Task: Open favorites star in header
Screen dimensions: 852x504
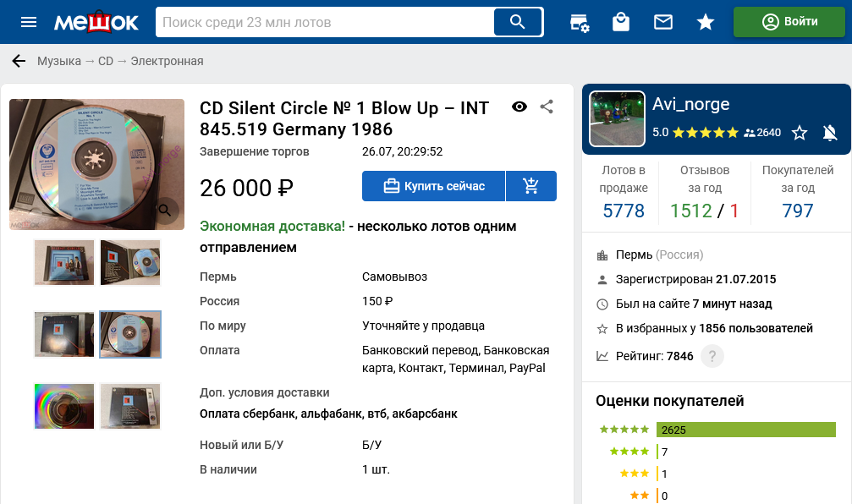Action: tap(706, 22)
